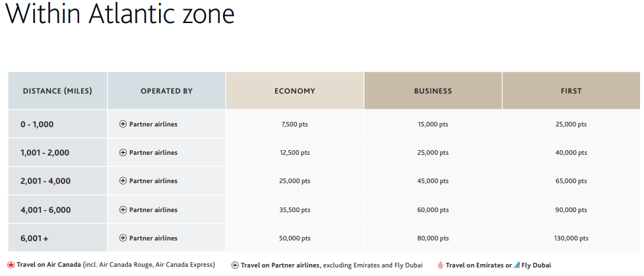Click the 130,000 pts First class cell
The height and width of the screenshot is (276, 644).
(571, 238)
